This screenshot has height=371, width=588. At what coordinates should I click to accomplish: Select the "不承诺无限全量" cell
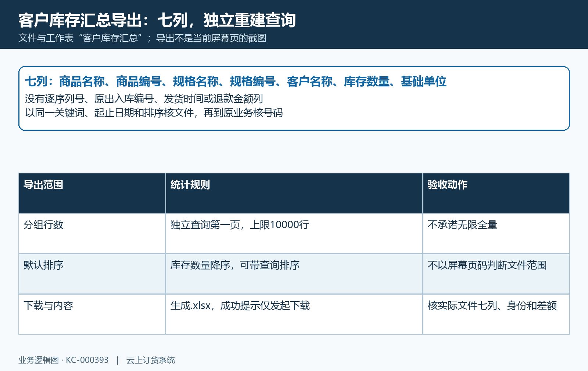tap(496, 234)
